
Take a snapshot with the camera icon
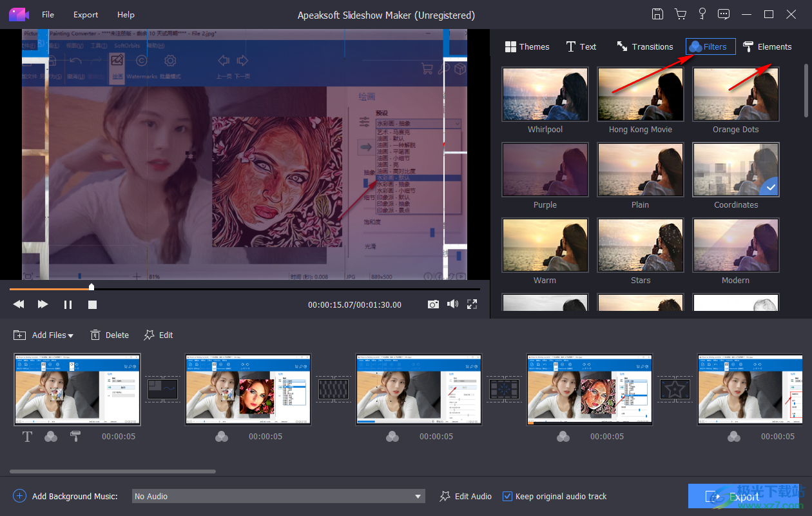pos(433,304)
